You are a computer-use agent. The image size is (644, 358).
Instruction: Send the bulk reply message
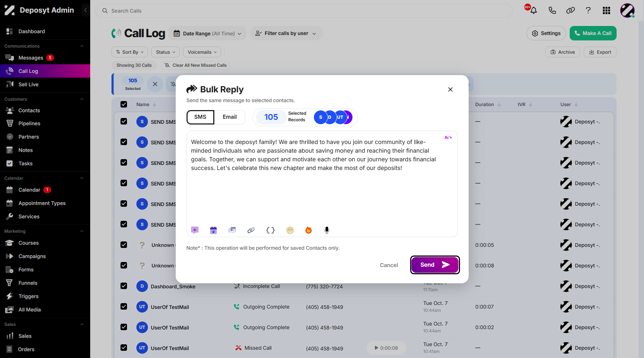click(x=435, y=265)
